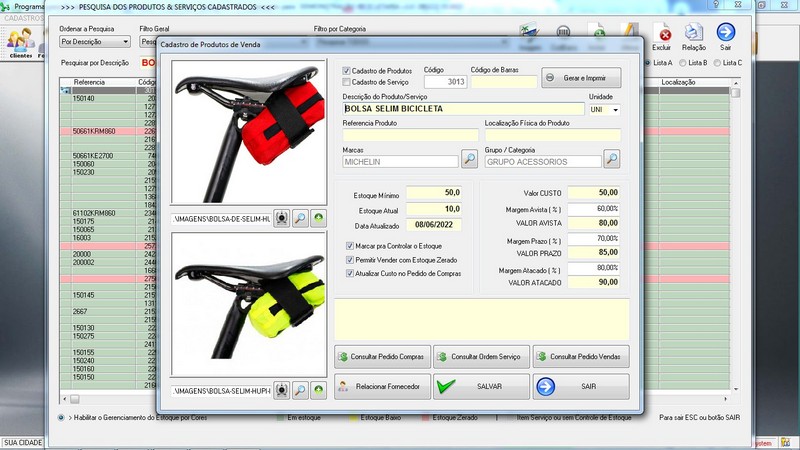
Task: Click Consultar Pedido Vendas button
Action: tap(581, 357)
